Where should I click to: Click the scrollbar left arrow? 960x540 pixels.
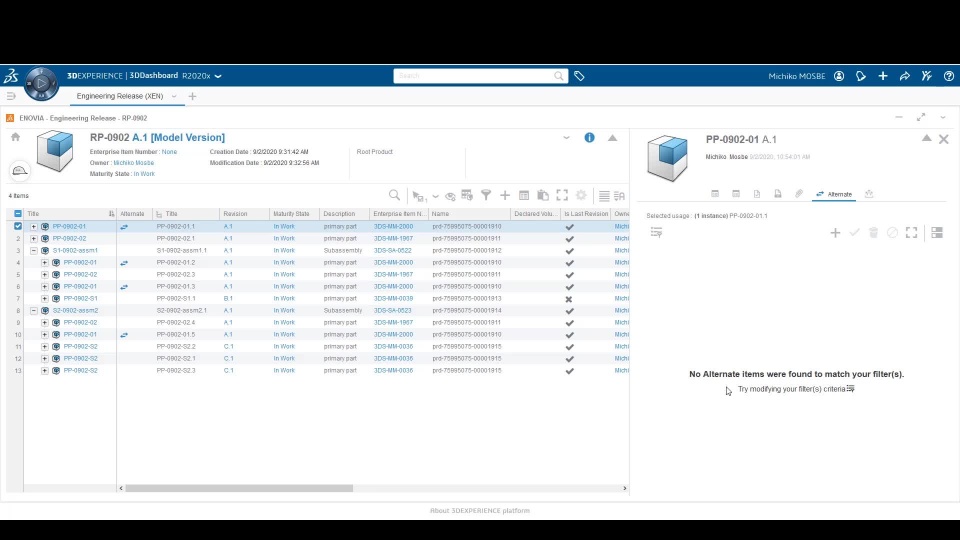coord(121,488)
